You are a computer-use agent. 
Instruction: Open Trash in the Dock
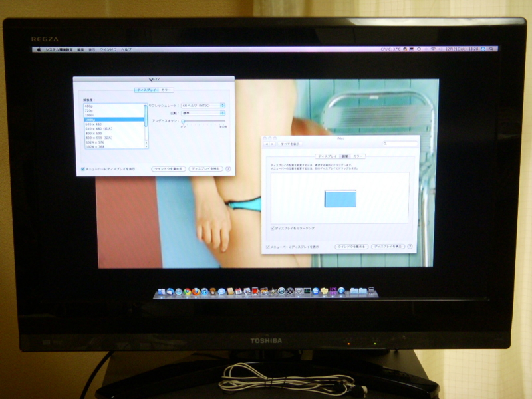click(x=371, y=291)
